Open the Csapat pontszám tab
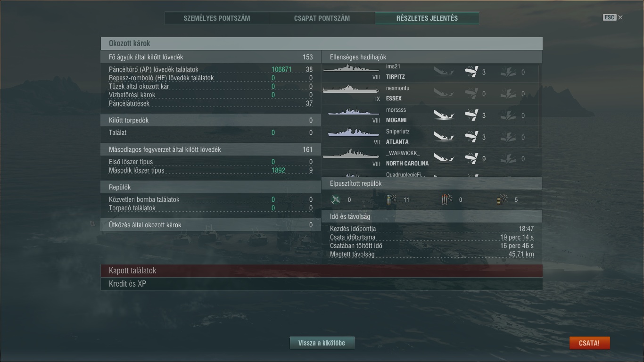644x362 pixels. coord(322,18)
